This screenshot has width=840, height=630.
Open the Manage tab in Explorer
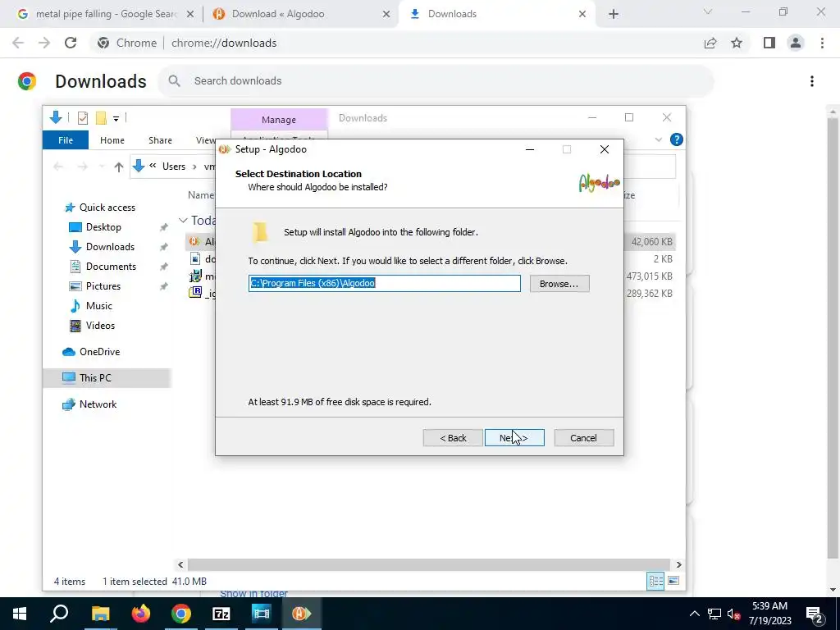(279, 120)
